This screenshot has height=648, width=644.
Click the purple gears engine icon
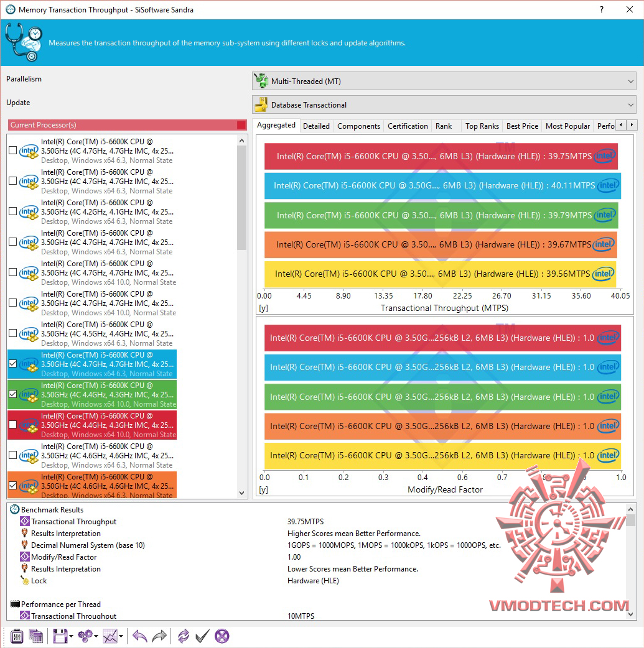pyautogui.click(x=85, y=636)
